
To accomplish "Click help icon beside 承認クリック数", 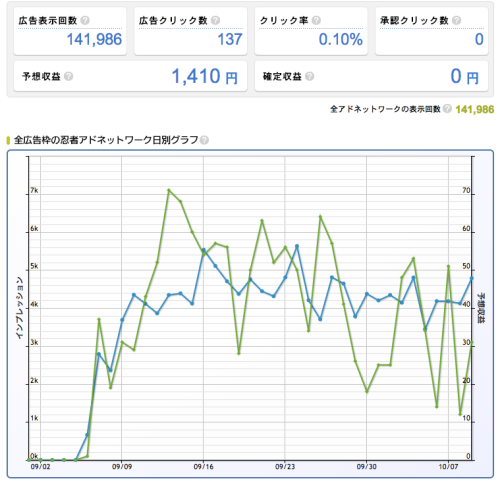I will (457, 20).
